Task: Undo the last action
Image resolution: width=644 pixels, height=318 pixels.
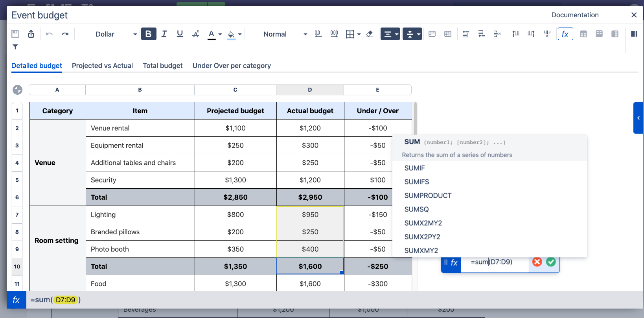Action: tap(49, 34)
